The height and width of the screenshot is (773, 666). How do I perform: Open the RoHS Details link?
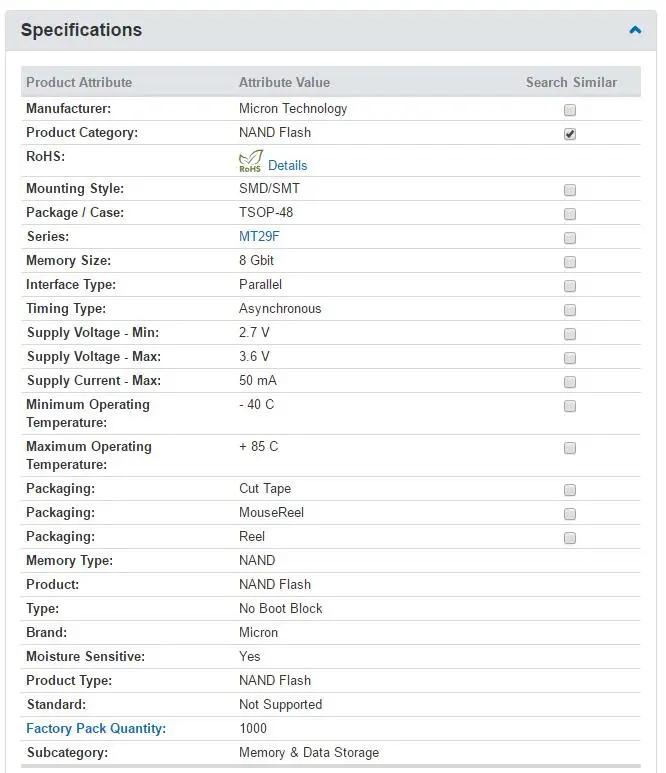point(287,166)
